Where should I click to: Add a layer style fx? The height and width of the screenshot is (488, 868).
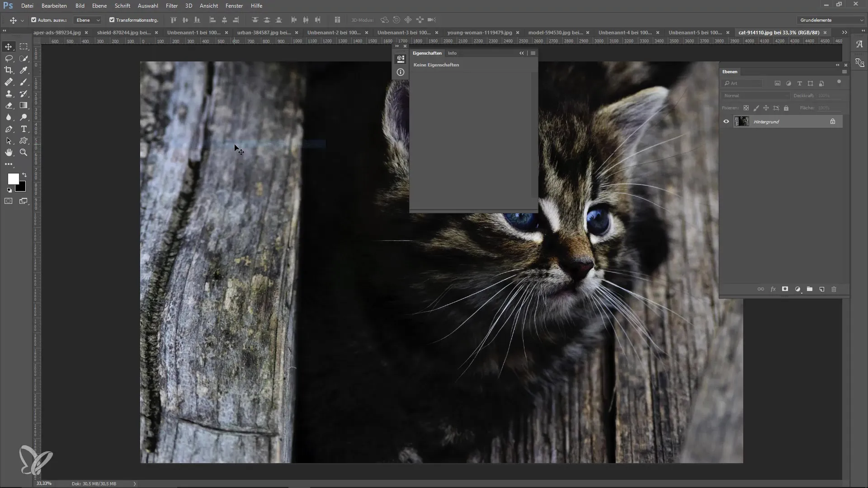pos(773,289)
